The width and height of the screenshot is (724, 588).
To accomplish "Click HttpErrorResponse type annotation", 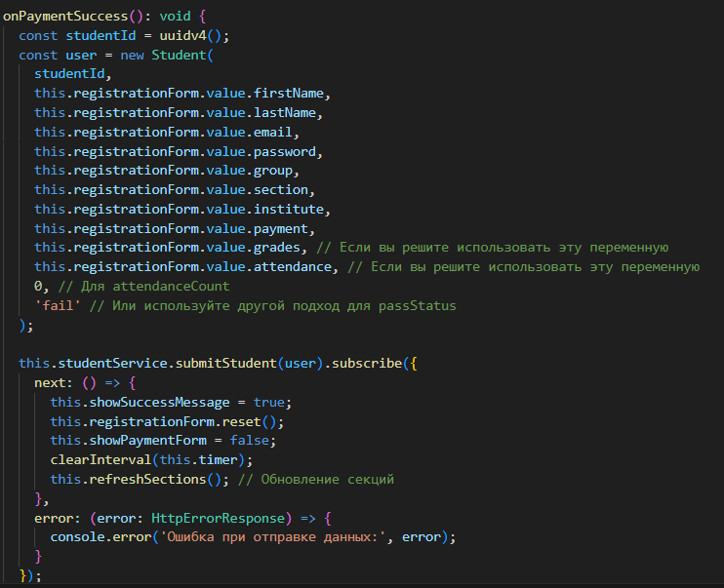I will tap(218, 519).
